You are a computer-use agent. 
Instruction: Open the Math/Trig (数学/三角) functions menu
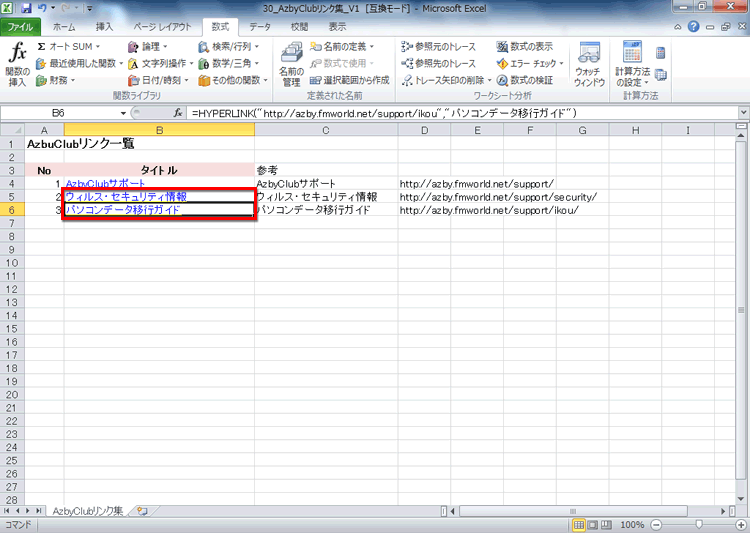(228, 64)
